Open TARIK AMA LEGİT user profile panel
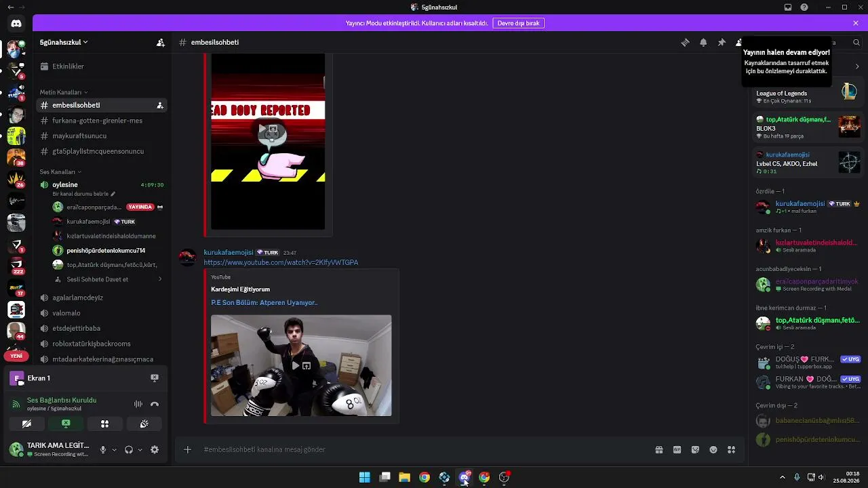 pyautogui.click(x=51, y=449)
